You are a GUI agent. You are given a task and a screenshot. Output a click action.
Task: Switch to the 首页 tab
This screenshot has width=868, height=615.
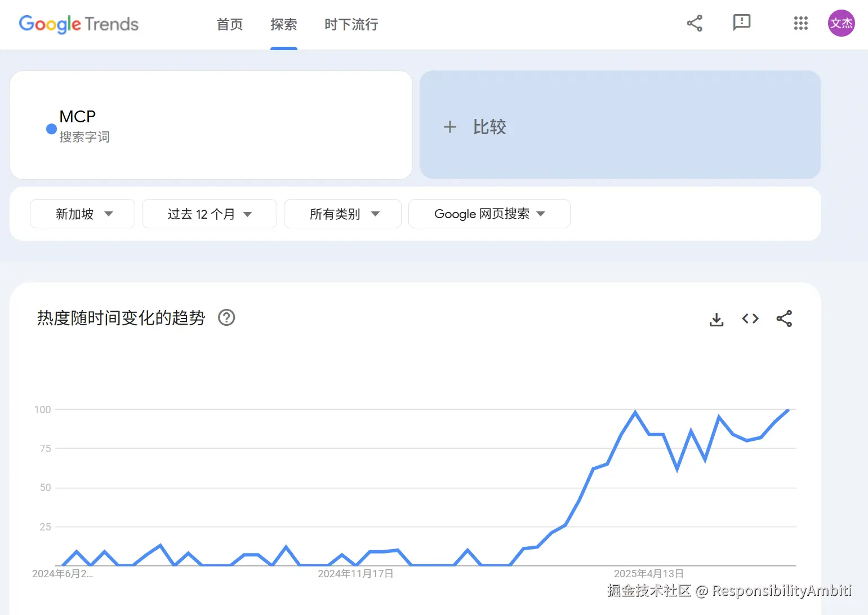pyautogui.click(x=229, y=25)
